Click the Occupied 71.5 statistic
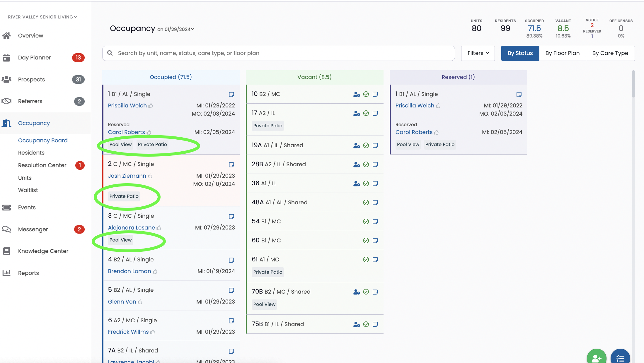 point(534,29)
